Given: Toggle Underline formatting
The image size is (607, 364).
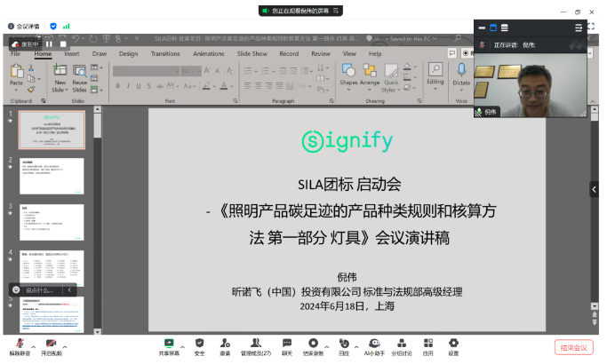Looking at the screenshot, I should click(x=139, y=86).
